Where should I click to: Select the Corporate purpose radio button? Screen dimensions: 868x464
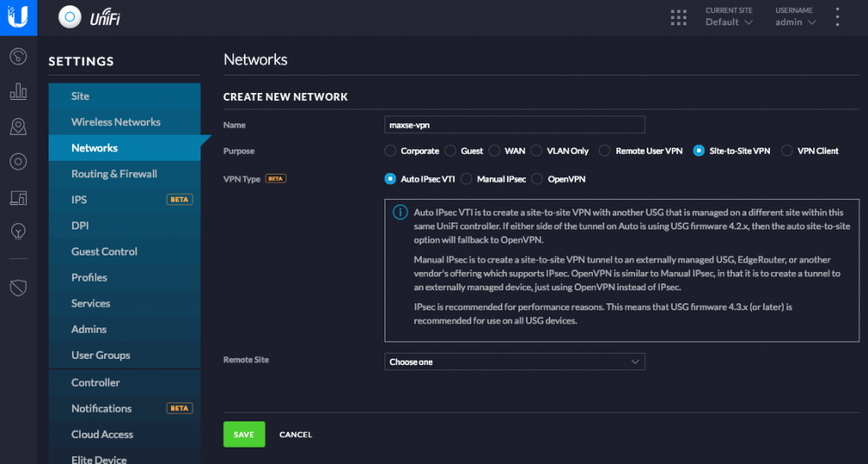click(x=391, y=151)
